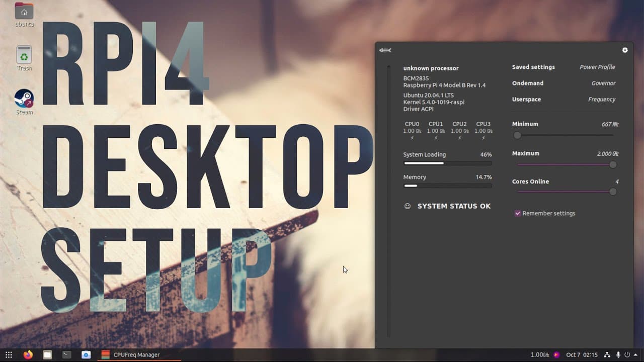This screenshot has height=362, width=644.
Task: Toggle the Remember settings checkbox
Action: tap(517, 214)
